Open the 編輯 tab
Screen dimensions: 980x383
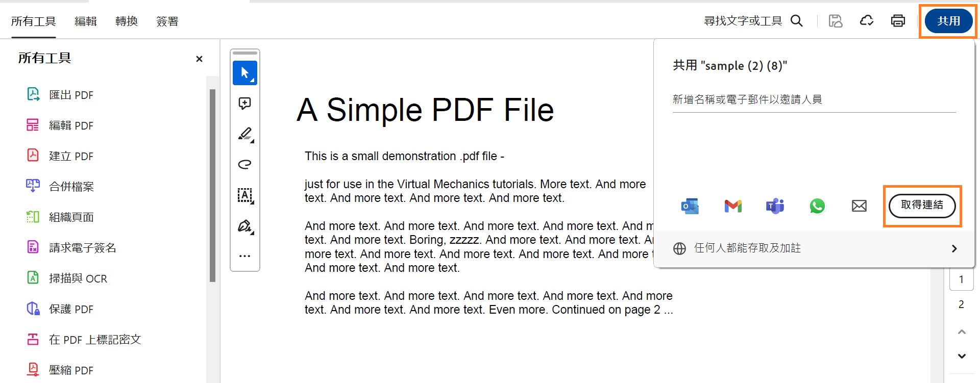tap(85, 21)
